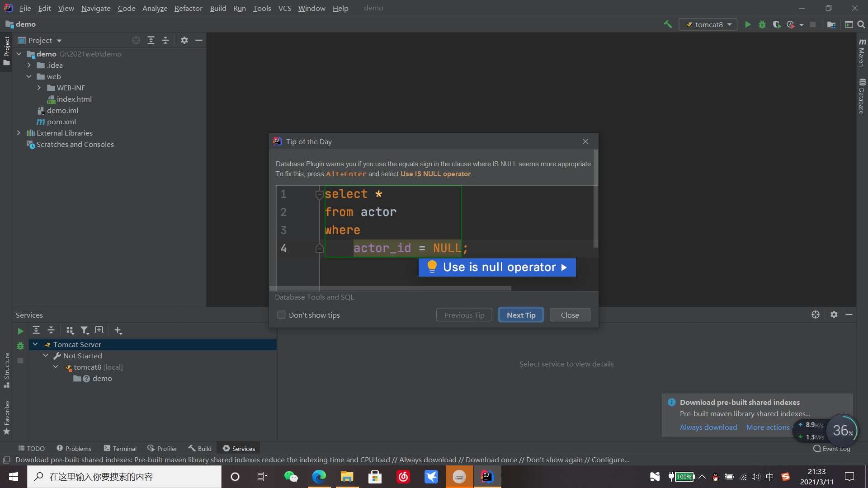This screenshot has height=488, width=868.
Task: Click Always download link
Action: point(708,427)
